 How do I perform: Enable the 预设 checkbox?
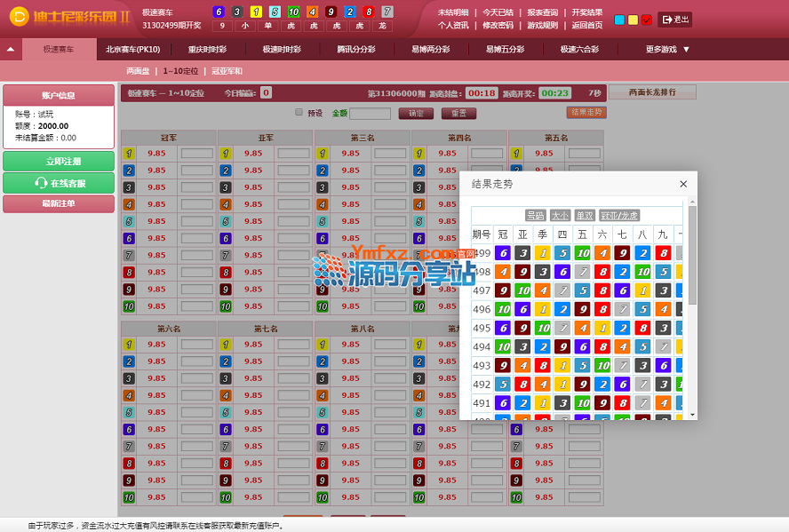click(x=299, y=113)
